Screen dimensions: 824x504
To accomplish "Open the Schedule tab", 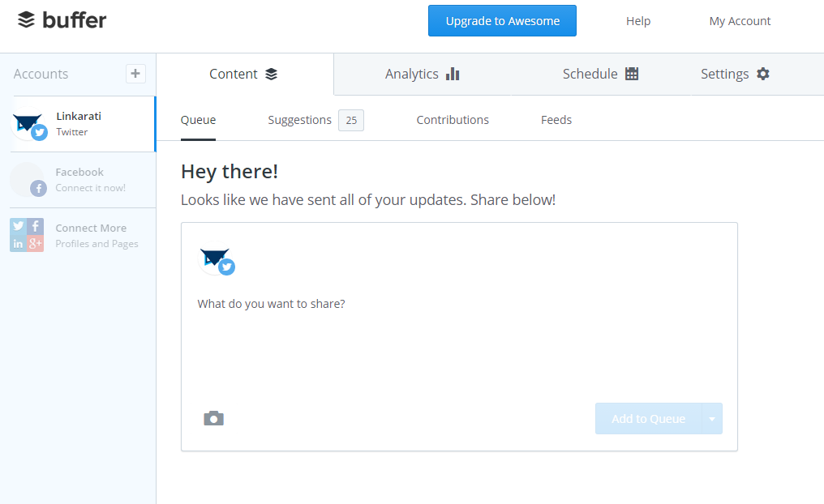I will [x=601, y=74].
